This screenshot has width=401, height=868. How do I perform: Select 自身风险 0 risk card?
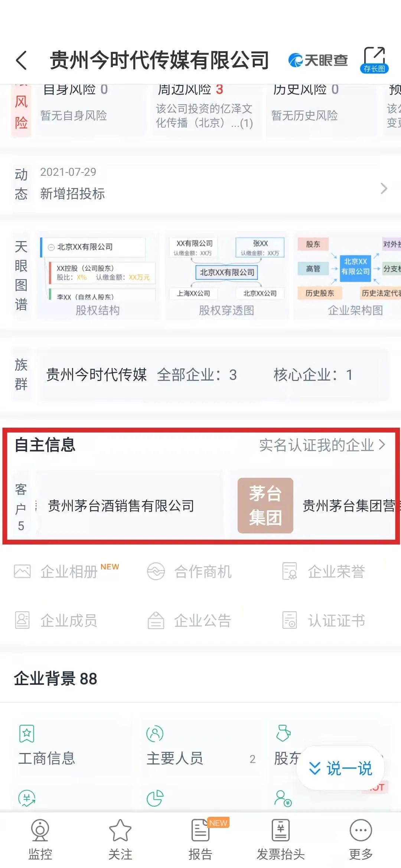tap(91, 109)
